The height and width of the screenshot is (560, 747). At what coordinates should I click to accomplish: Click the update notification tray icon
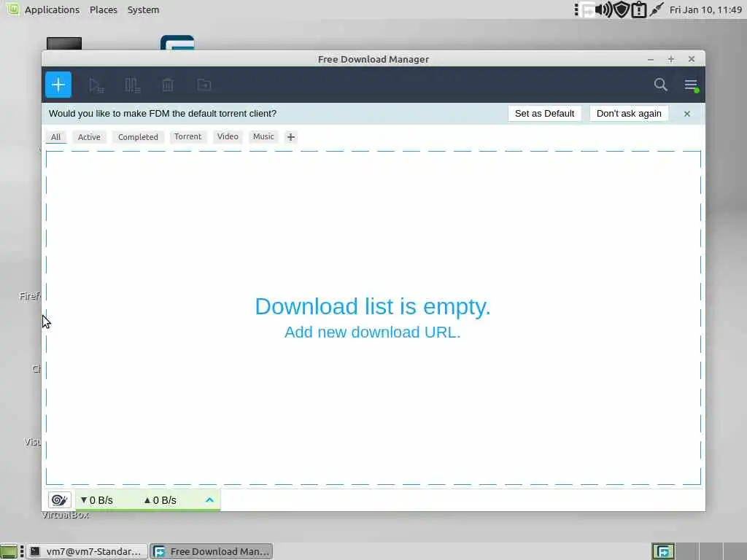click(x=639, y=10)
